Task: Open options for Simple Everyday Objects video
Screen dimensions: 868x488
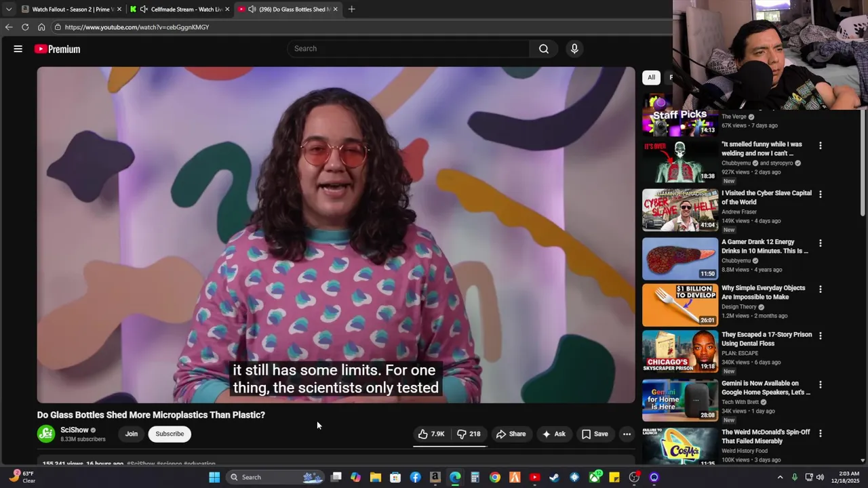Action: [x=820, y=289]
